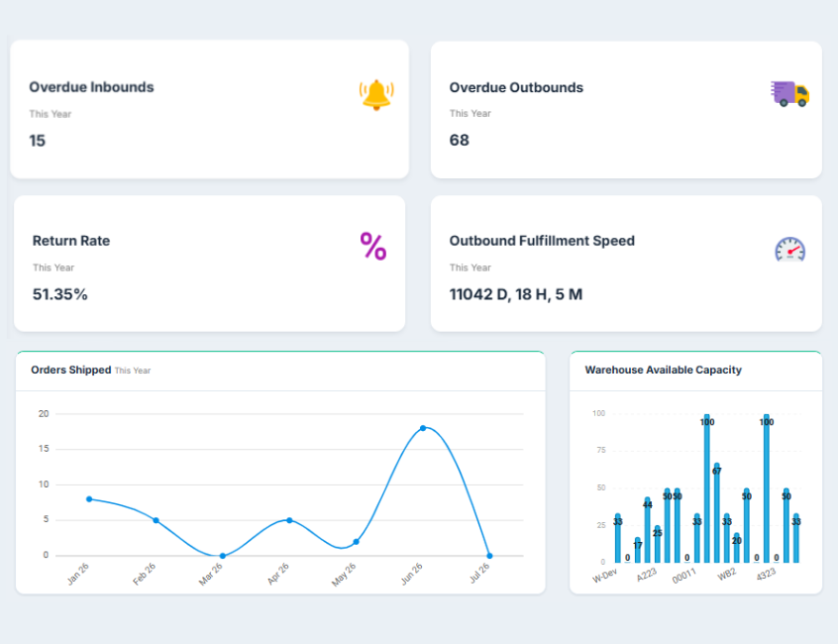Click the overdue inbounds value 15
Image resolution: width=838 pixels, height=644 pixels.
pyautogui.click(x=37, y=141)
